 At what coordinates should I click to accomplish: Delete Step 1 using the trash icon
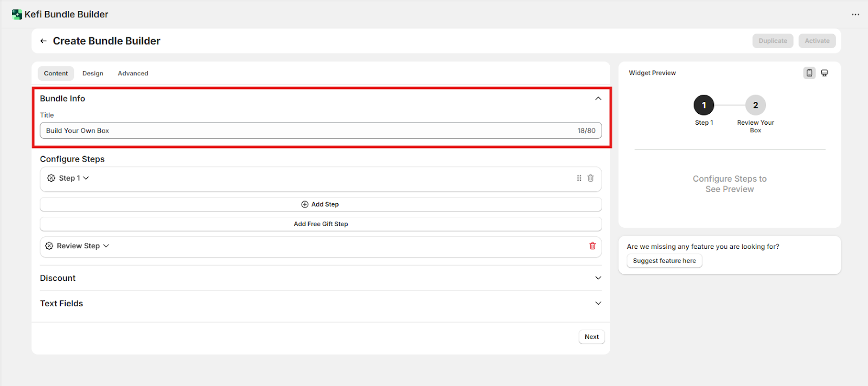pos(590,178)
